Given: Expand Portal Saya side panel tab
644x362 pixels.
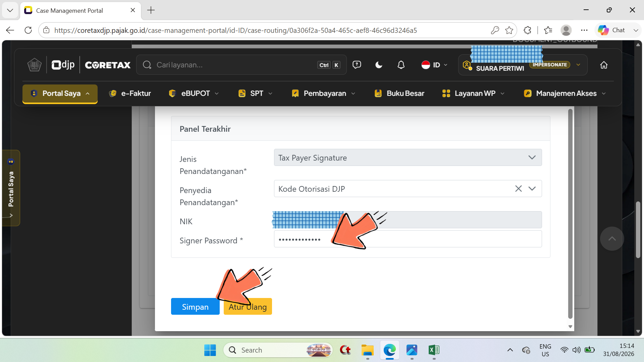Looking at the screenshot, I should pos(11,188).
